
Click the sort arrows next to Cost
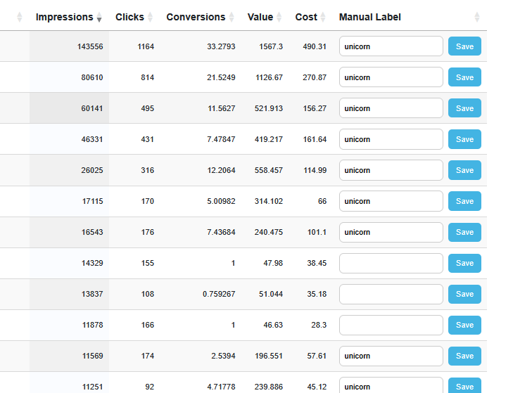[x=323, y=18]
